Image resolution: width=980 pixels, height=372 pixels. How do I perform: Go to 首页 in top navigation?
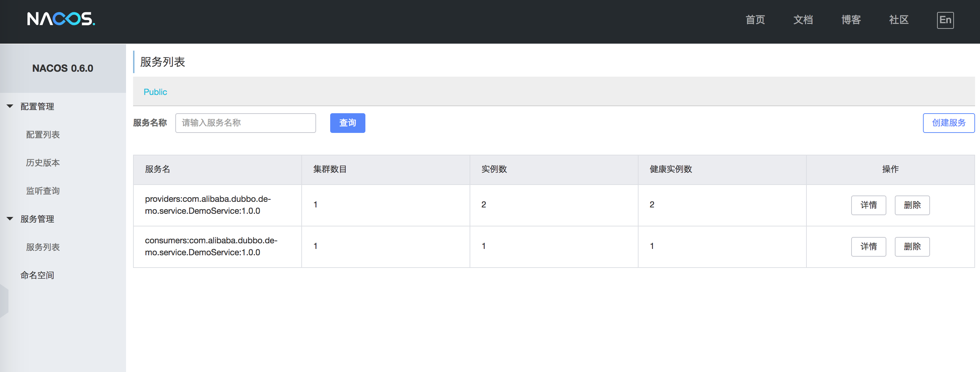click(x=755, y=20)
